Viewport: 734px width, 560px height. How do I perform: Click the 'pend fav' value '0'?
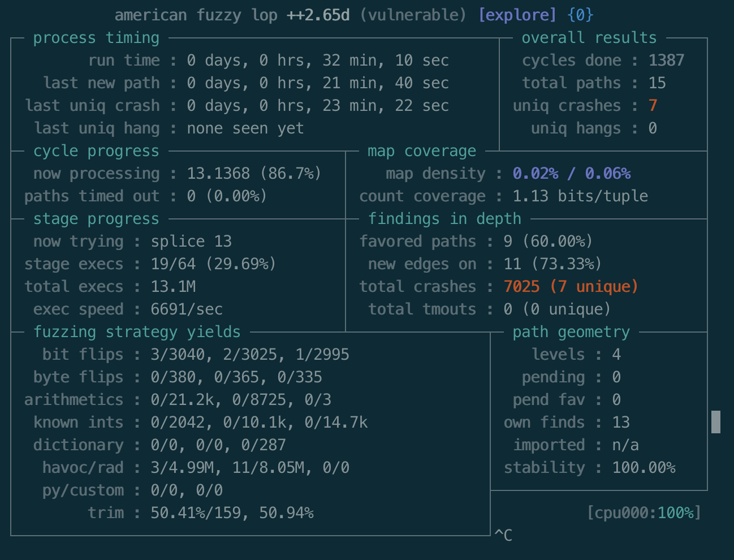click(x=616, y=400)
